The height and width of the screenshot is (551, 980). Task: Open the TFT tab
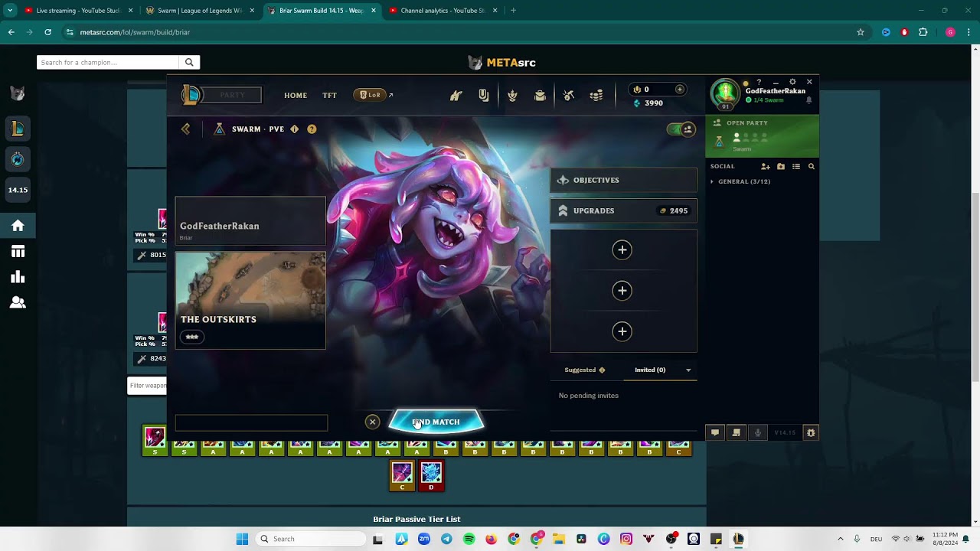(329, 96)
